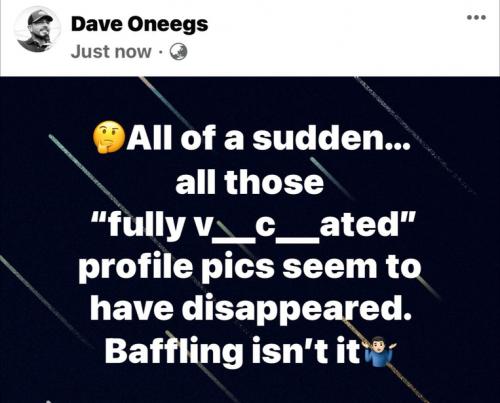Click the word "Baffling" in the post
The height and width of the screenshot is (403, 500).
(174, 351)
